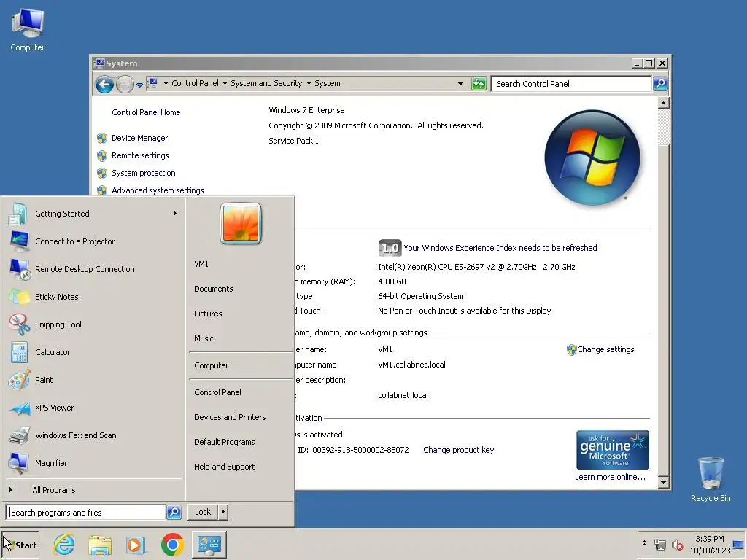Open shutdown options arrow next to Lock
This screenshot has width=747, height=560.
[x=223, y=512]
